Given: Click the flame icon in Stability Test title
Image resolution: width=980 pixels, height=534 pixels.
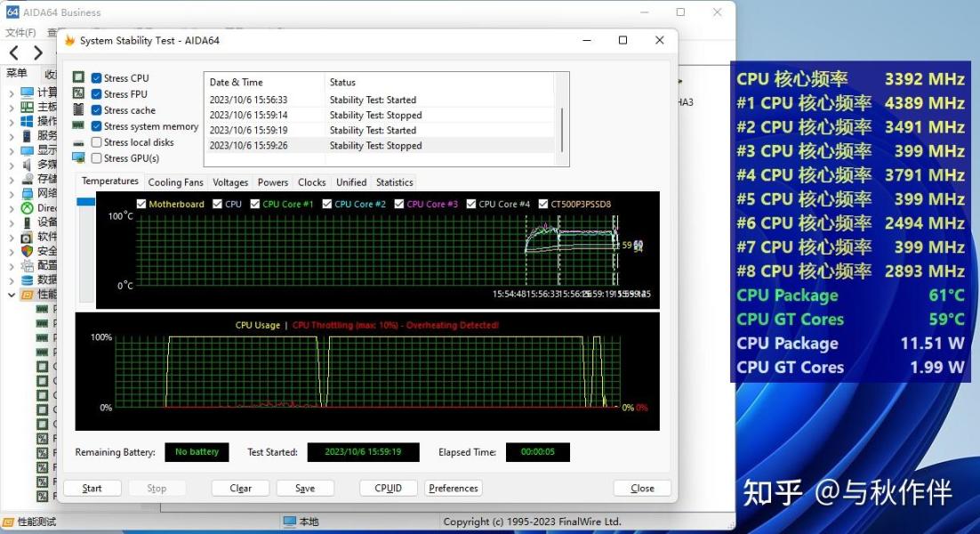Looking at the screenshot, I should [70, 41].
